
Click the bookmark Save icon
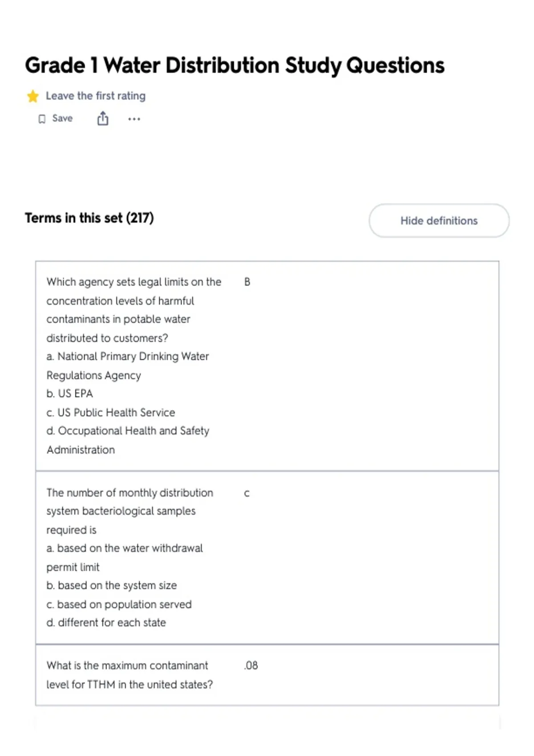42,119
